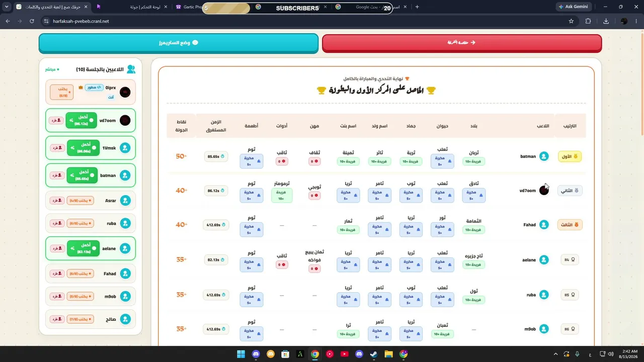Open File Explorer from the taskbar
The image size is (644, 362).
coord(388,354)
